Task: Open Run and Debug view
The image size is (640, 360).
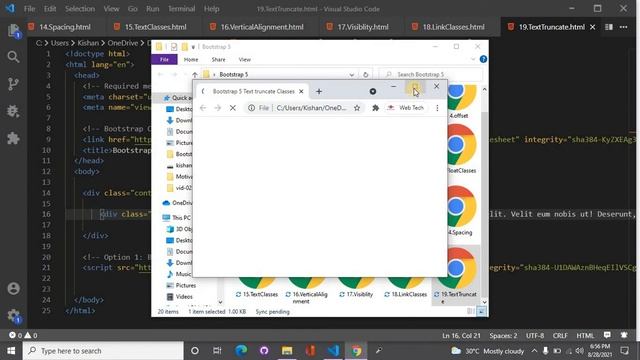Action: click(x=13, y=111)
